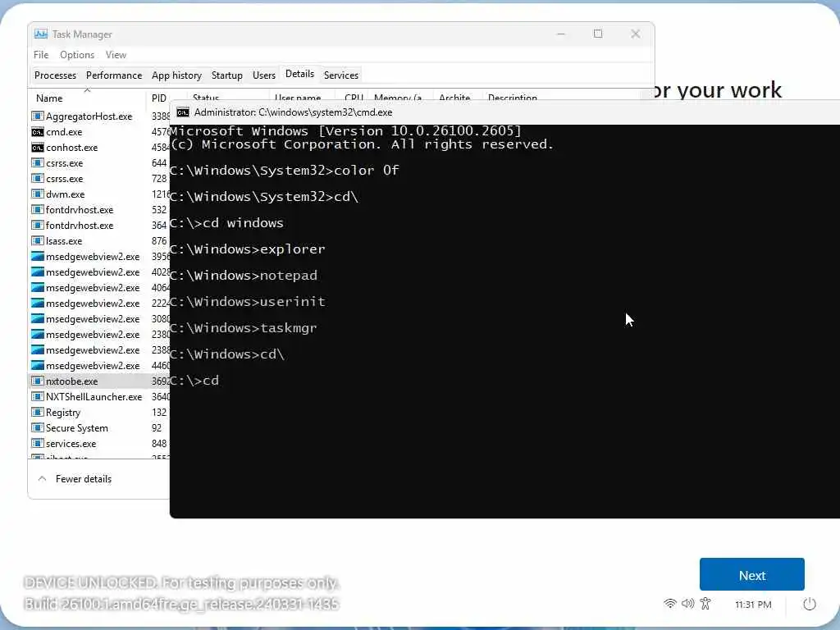
Task: Click the 'cd windows' command line
Action: [226, 223]
